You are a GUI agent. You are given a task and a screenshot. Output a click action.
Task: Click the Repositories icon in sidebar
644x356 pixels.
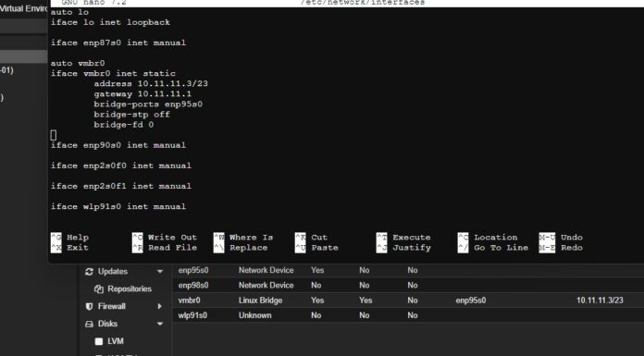(x=99, y=289)
